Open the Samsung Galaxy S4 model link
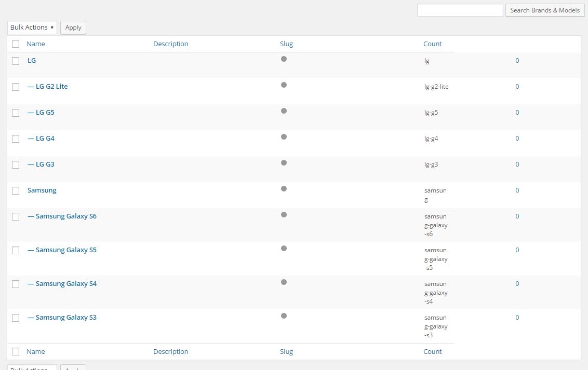The width and height of the screenshot is (588, 370). pyautogui.click(x=62, y=283)
